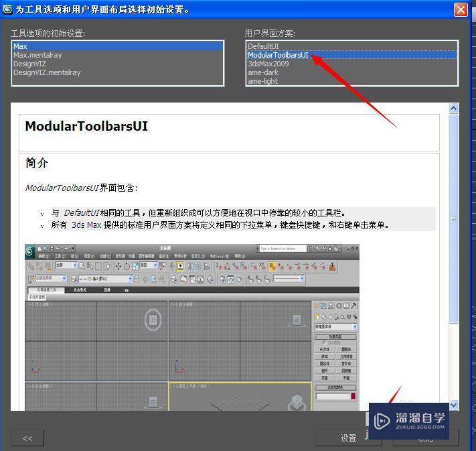
Task: Choose DesignVIZ.mentalray preset
Action: tap(117, 72)
